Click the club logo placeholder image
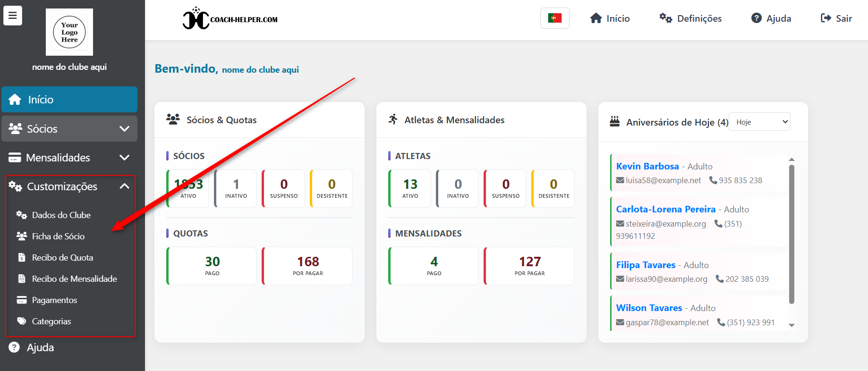This screenshot has width=868, height=371. click(69, 32)
